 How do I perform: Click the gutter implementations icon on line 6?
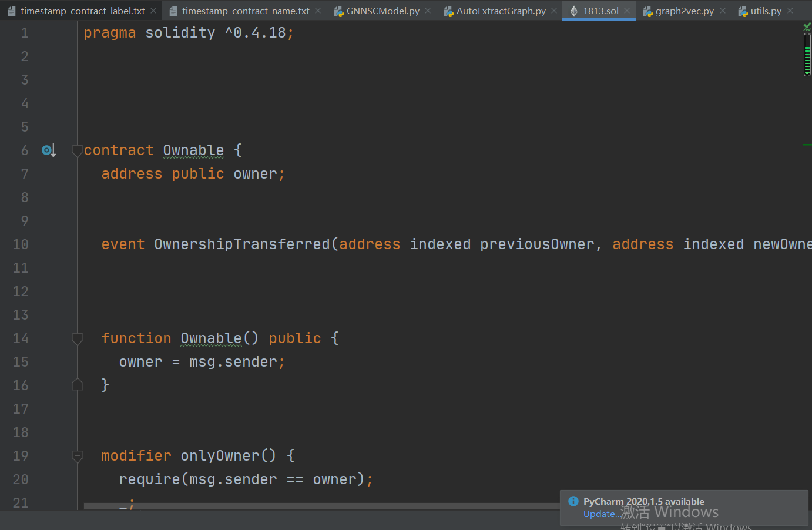click(49, 150)
